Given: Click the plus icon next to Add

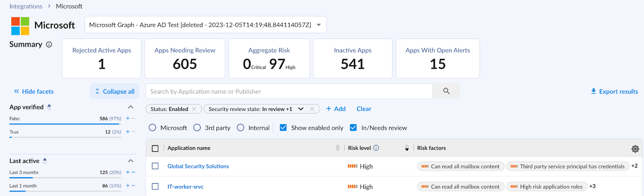Looking at the screenshot, I should tap(328, 109).
